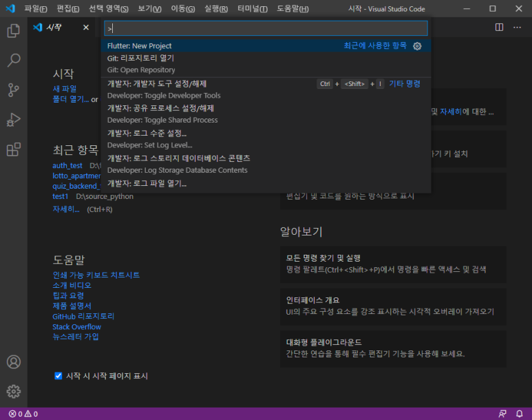Open recent project auth_test
Viewport: 532px width, 420px height.
[67, 166]
